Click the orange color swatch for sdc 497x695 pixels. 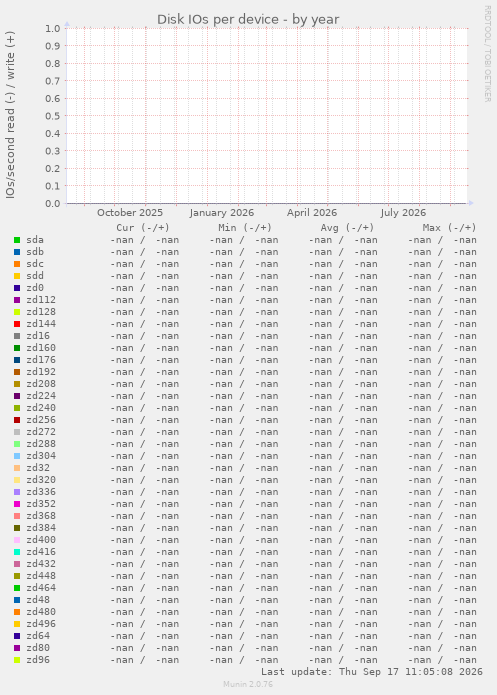tap(17, 264)
